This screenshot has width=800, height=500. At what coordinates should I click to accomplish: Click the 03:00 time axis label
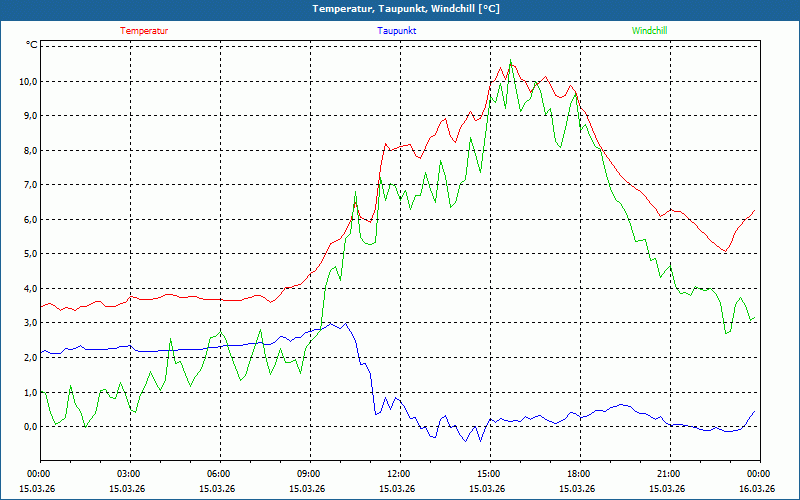point(129,474)
